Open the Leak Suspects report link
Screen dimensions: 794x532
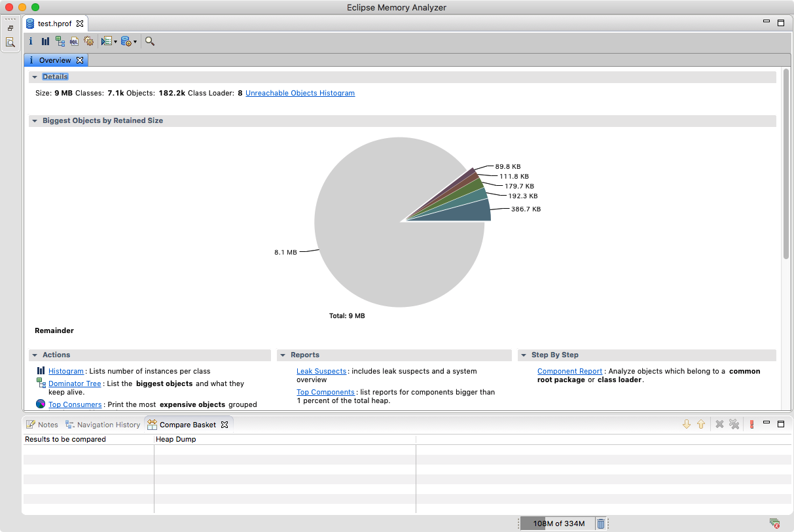[x=321, y=372]
